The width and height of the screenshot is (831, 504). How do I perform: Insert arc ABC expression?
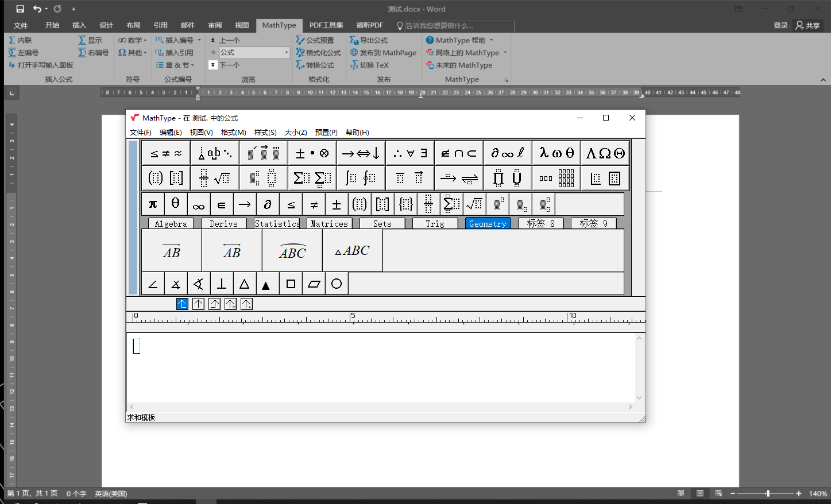(x=292, y=250)
